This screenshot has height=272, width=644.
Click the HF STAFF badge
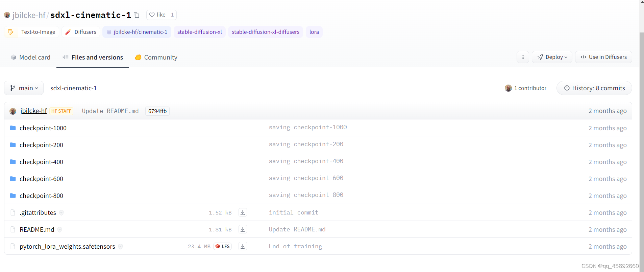[61, 111]
